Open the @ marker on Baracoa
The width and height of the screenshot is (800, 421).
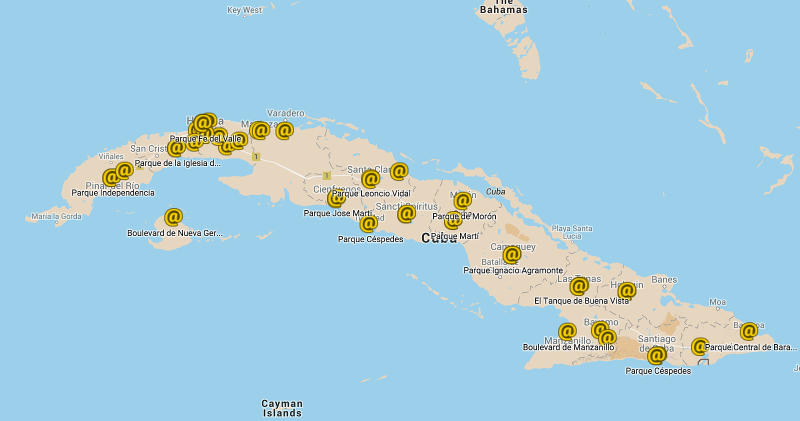[749, 331]
